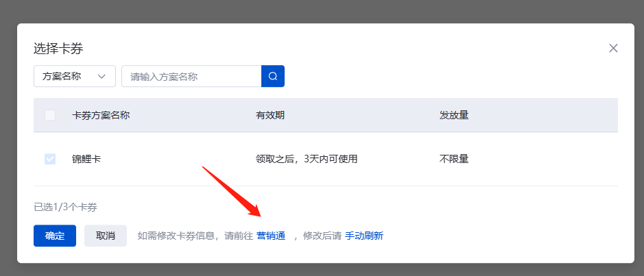Click the 发放量 column header
This screenshot has width=644, height=276.
point(454,115)
